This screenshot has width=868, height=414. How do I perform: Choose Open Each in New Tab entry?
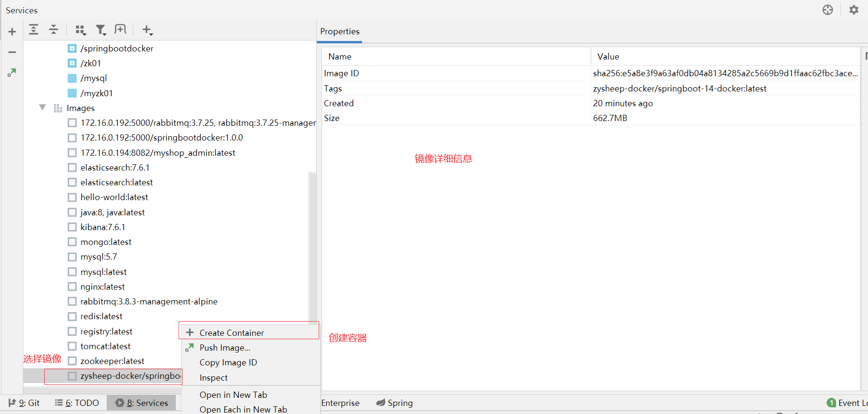250,409
